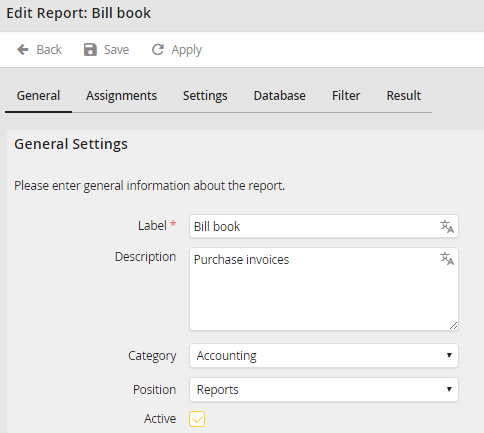
Task: Click 'Please enter general information about the report.' text
Action: [x=149, y=186]
